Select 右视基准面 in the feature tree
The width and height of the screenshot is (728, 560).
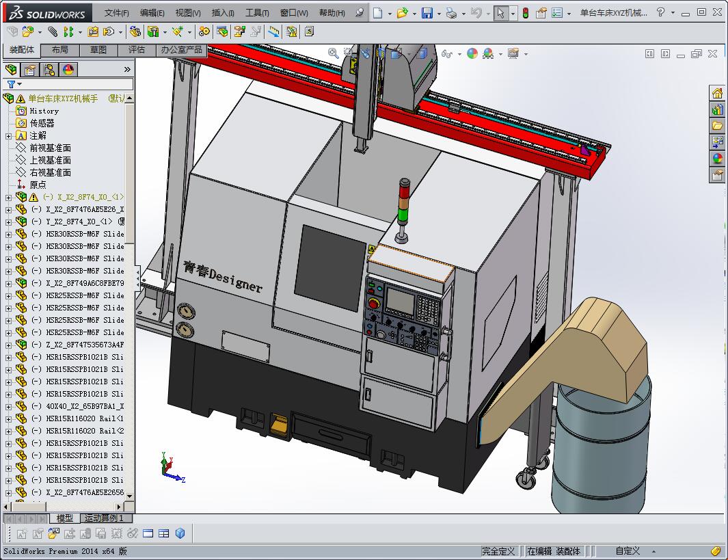[50, 172]
